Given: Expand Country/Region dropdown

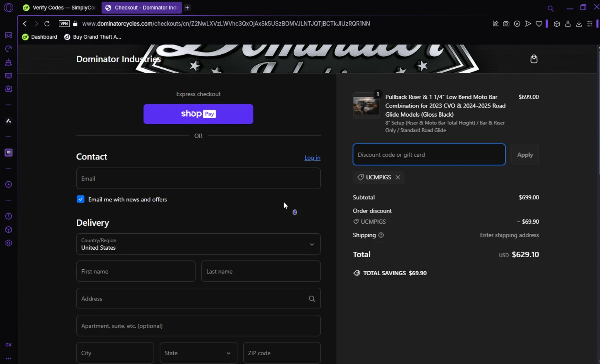Looking at the screenshot, I should point(198,244).
